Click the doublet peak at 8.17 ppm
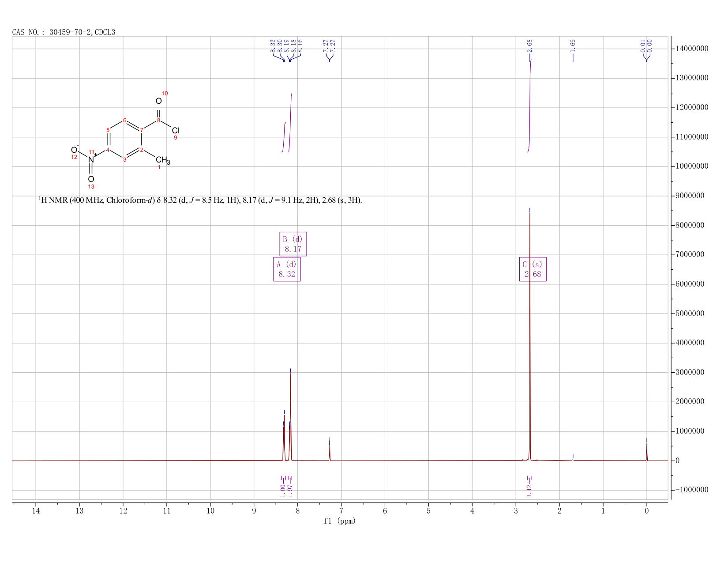The width and height of the screenshot is (728, 563). point(290,417)
